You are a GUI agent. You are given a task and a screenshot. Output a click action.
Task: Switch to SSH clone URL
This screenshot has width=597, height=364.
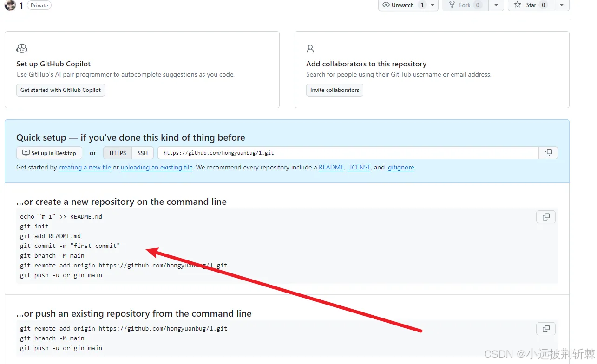[x=143, y=153]
